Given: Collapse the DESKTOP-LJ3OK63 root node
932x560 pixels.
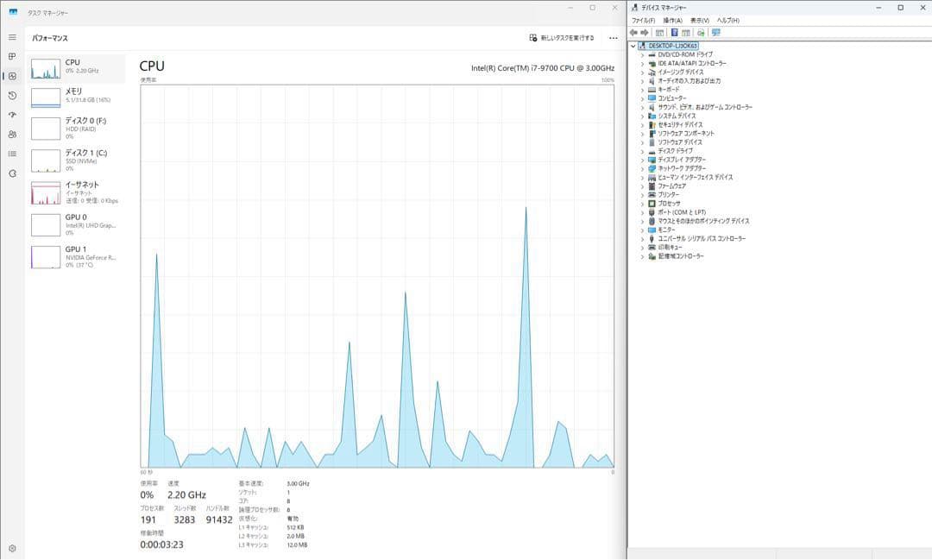Looking at the screenshot, I should coord(633,46).
